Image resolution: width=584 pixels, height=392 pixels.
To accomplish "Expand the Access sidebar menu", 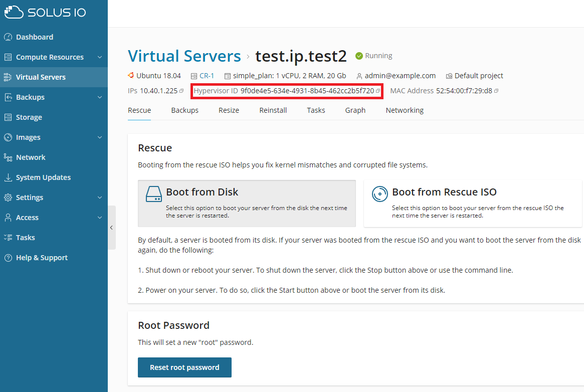I will point(100,218).
